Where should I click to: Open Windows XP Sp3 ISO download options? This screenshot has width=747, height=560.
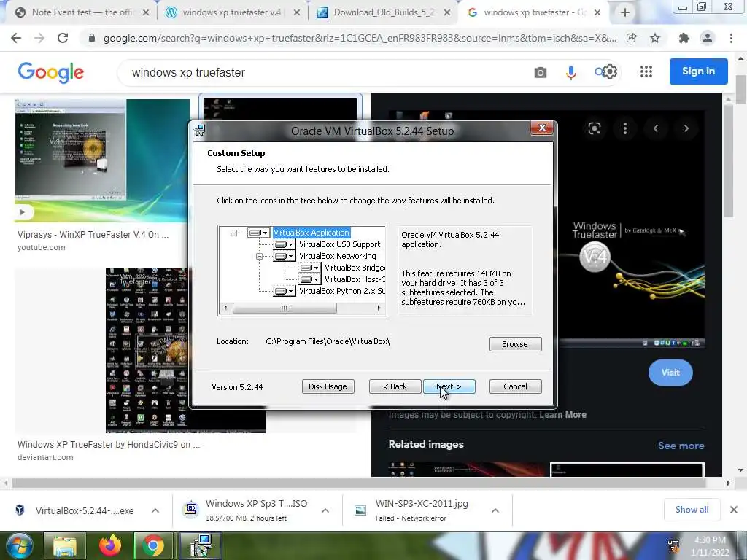pos(325,510)
